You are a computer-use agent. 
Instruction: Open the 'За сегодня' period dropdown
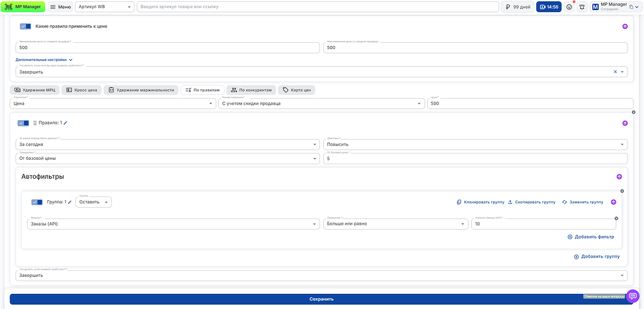point(167,144)
